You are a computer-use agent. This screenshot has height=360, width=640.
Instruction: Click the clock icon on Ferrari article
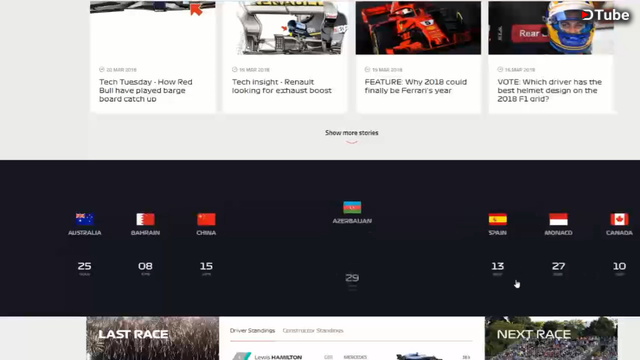(367, 69)
